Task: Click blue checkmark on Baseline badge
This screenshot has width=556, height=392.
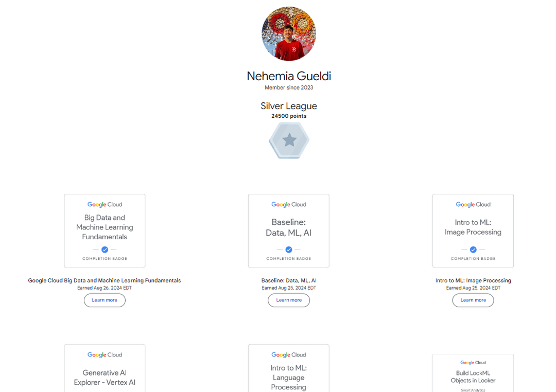Action: click(289, 250)
